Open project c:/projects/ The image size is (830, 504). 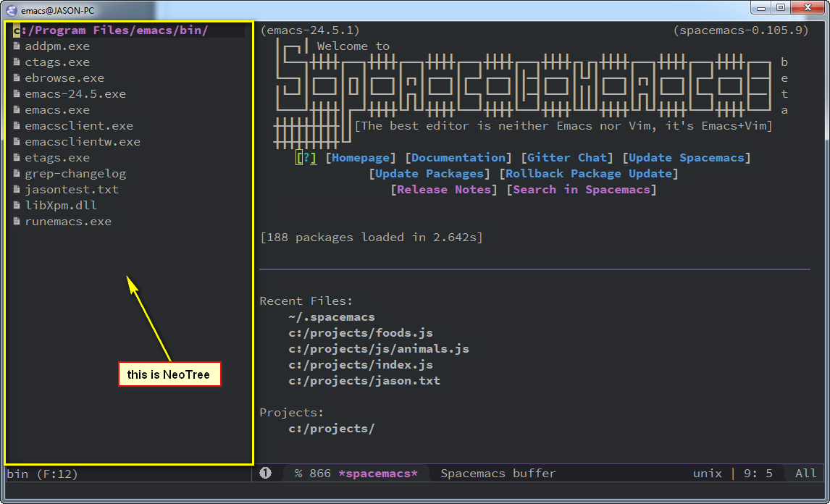(332, 428)
